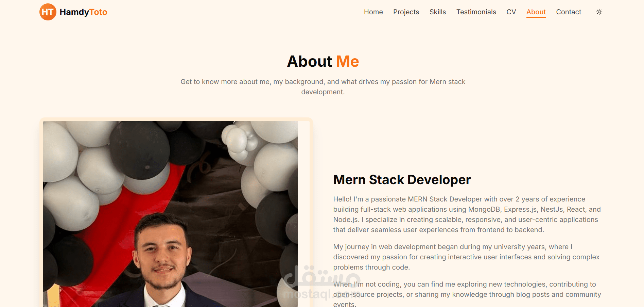The image size is (644, 307).
Task: Click the mostaql watermark logo
Action: coord(321,282)
